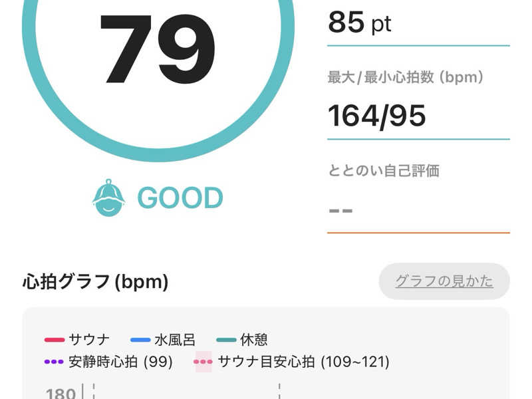This screenshot has height=399, width=532.
Task: Click the purple dotted 安静時心拍 marker
Action: pyautogui.click(x=54, y=362)
